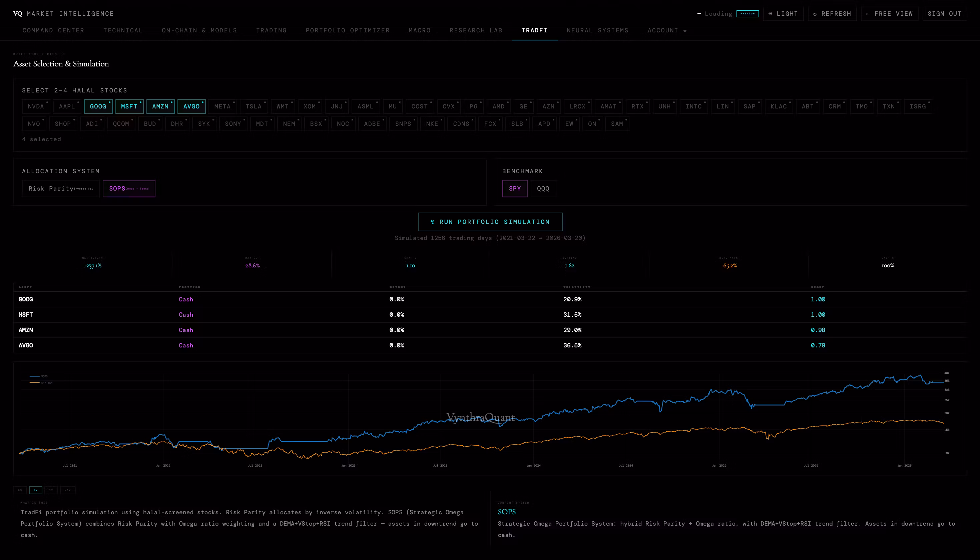Set chart range to MAX
Screen dimensions: 980x560
(x=68, y=490)
